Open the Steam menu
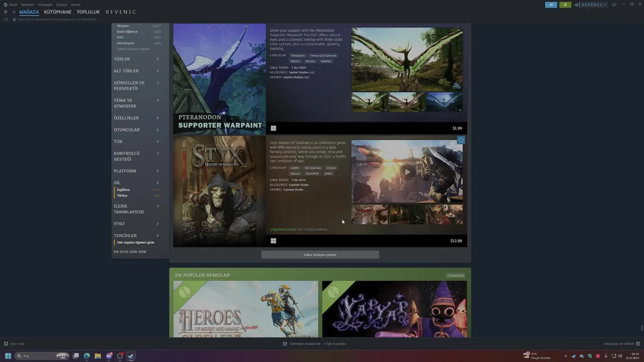This screenshot has width=644, height=362. (13, 5)
